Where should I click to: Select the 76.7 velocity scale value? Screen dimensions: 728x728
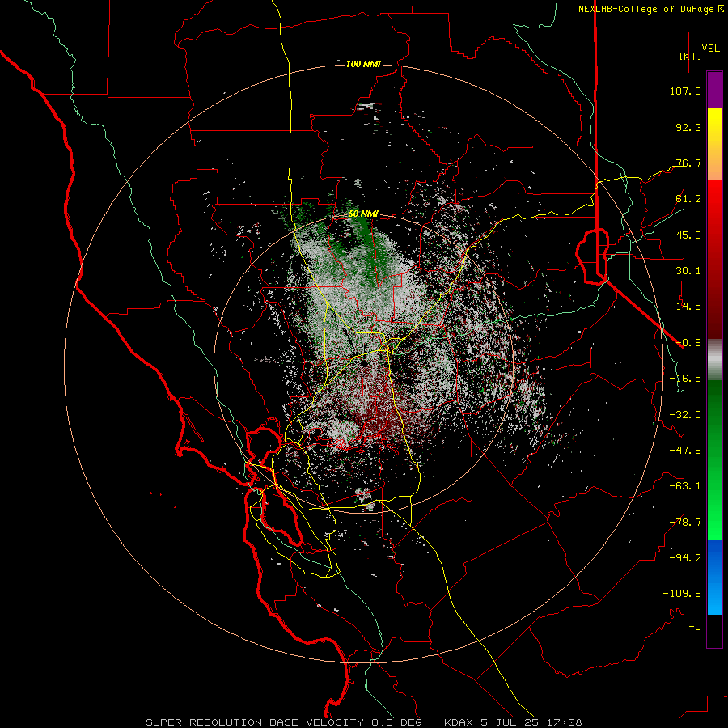688,163
